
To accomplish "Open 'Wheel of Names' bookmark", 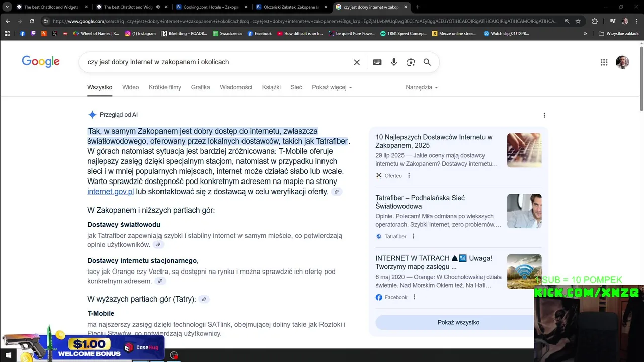I will 96,34.
